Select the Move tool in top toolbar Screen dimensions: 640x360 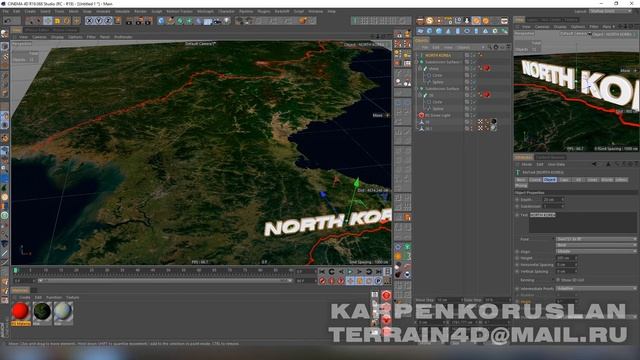48,21
